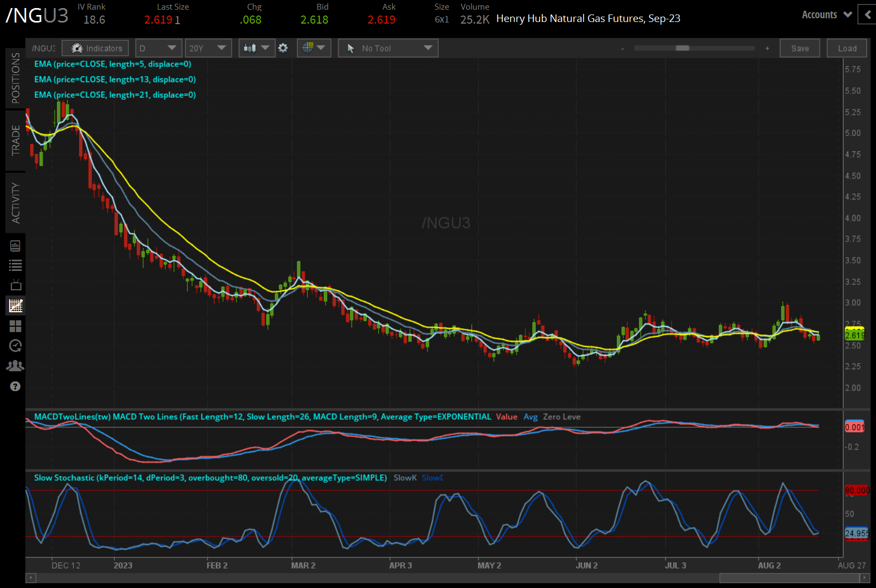The width and height of the screenshot is (876, 588).
Task: Click the SlowK legend label
Action: coord(405,478)
